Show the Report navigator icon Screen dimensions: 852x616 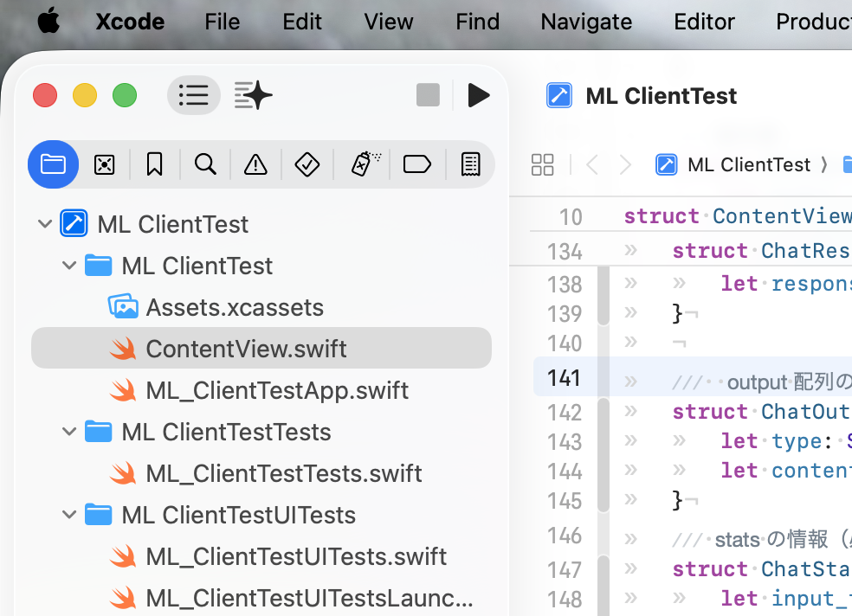click(x=470, y=164)
